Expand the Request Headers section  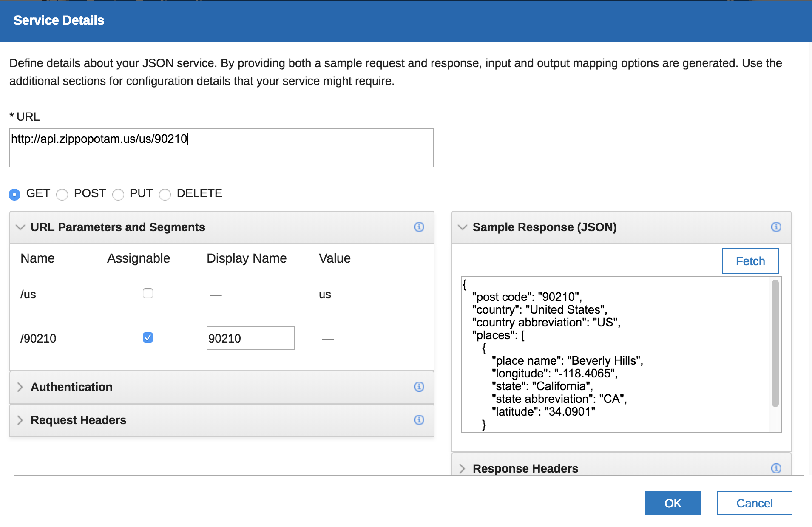(x=20, y=420)
